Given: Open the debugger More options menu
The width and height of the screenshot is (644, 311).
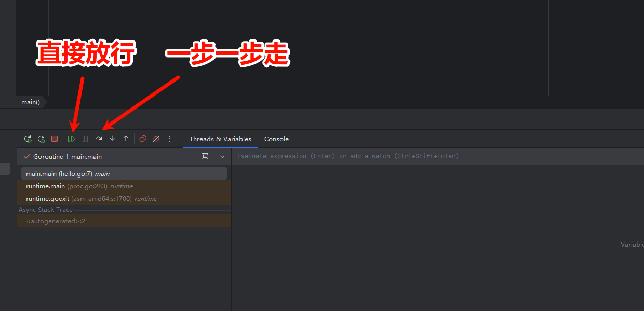Looking at the screenshot, I should [169, 139].
